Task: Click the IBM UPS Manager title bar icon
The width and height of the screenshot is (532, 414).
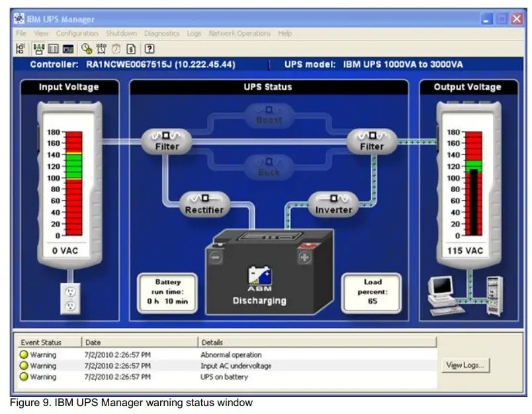Action: pyautogui.click(x=19, y=19)
